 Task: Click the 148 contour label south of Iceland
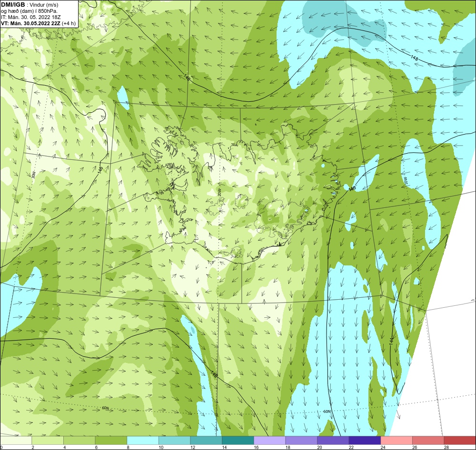pyautogui.click(x=214, y=374)
